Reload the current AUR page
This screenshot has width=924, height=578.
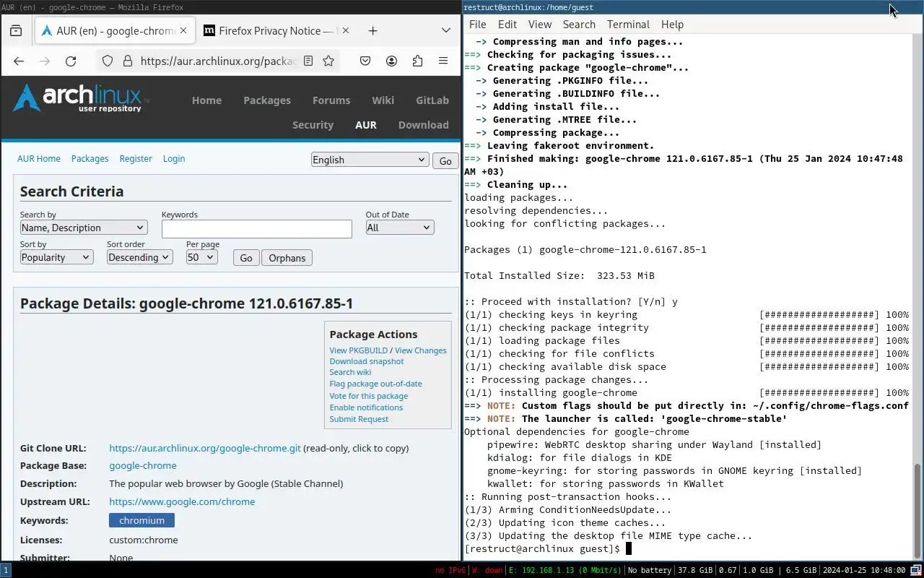tap(71, 61)
